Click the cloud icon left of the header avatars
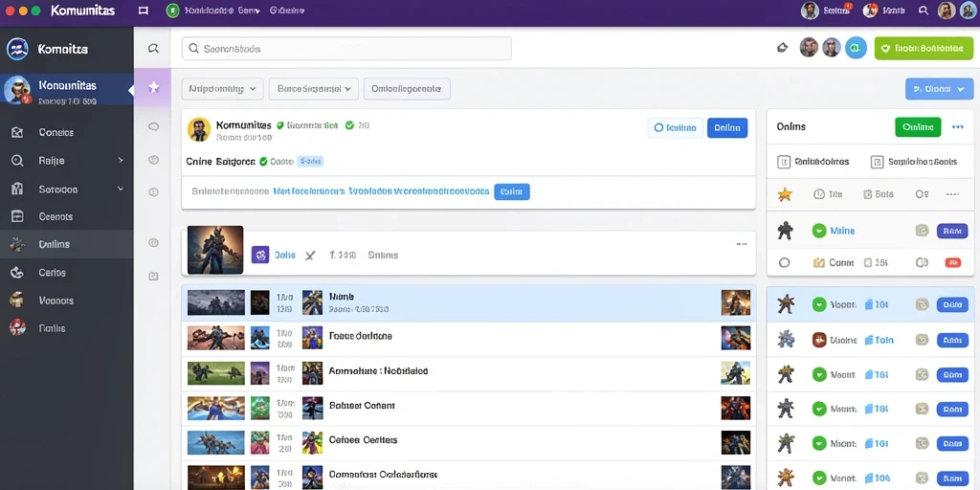This screenshot has width=980, height=490. click(782, 48)
